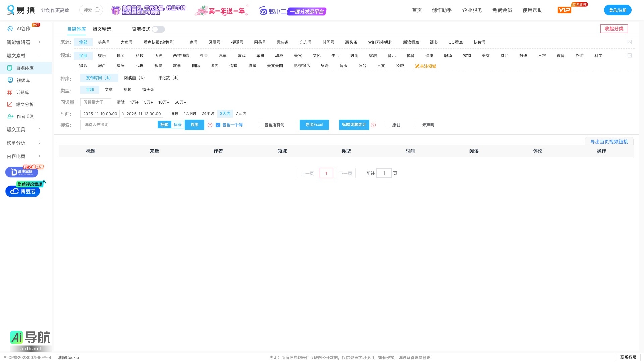Screen dimensions: 644x362
Task: Open 创作助手 in top navigation
Action: (x=442, y=10)
